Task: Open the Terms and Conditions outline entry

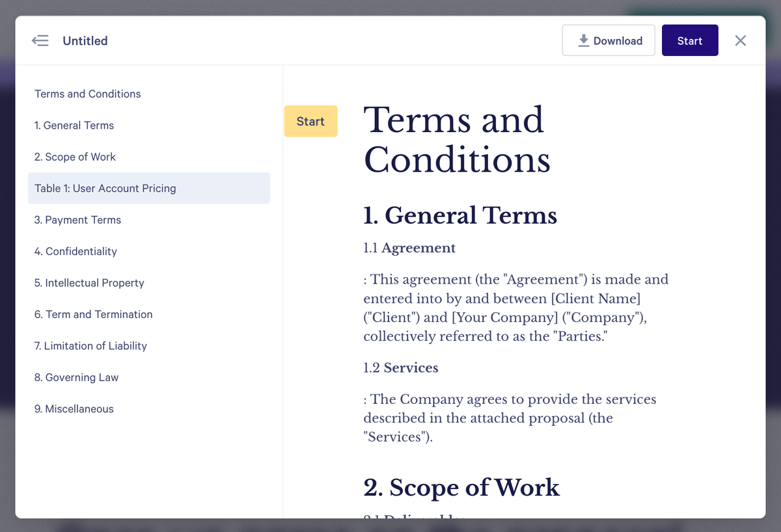Action: tap(149, 94)
